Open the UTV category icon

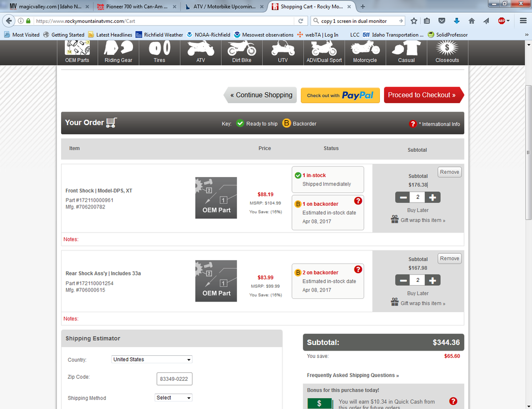coord(282,52)
